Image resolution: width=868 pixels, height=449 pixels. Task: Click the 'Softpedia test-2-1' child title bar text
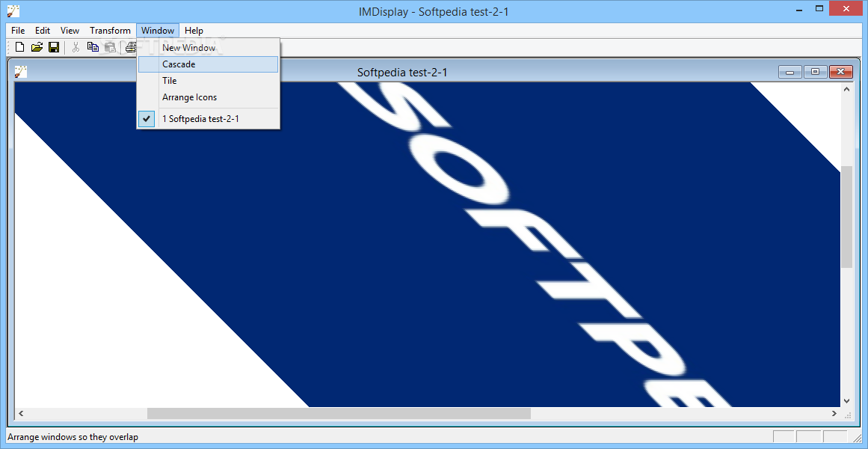pyautogui.click(x=402, y=72)
